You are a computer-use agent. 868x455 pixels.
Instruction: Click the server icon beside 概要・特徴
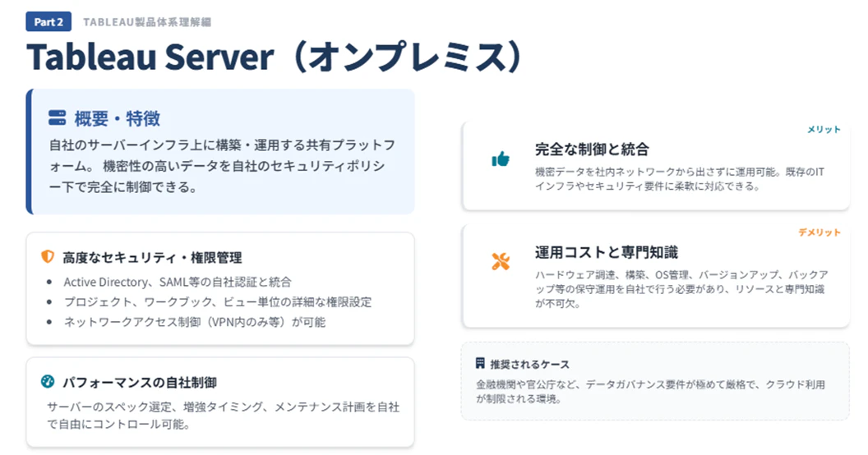click(57, 117)
